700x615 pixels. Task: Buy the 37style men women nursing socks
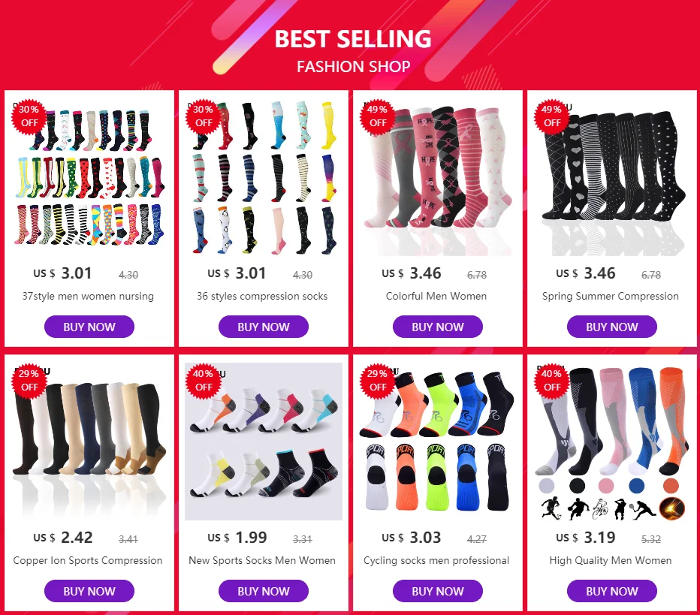click(89, 327)
